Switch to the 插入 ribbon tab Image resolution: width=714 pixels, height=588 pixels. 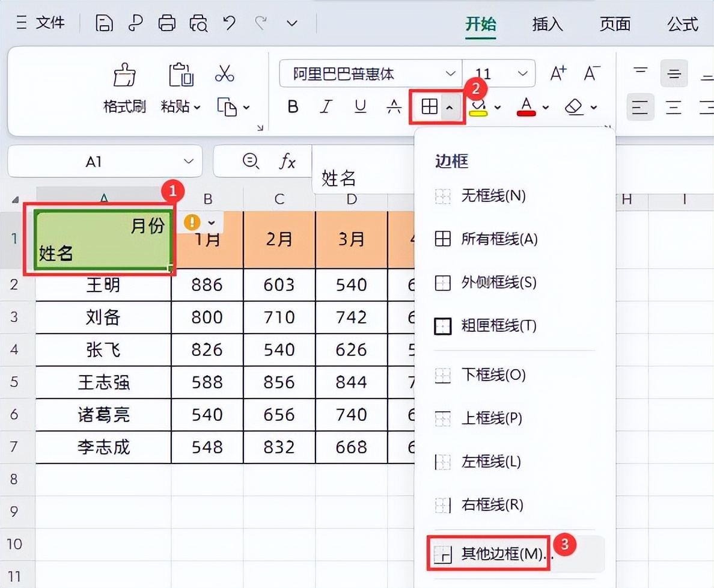pos(547,24)
